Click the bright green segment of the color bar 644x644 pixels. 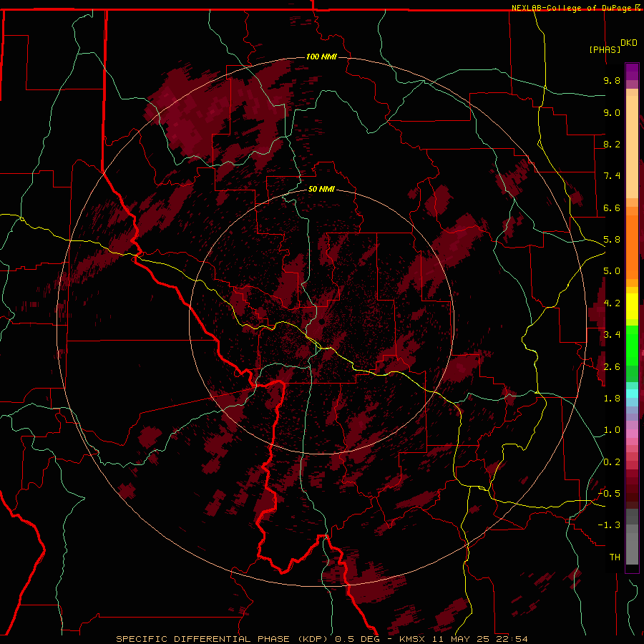(632, 345)
